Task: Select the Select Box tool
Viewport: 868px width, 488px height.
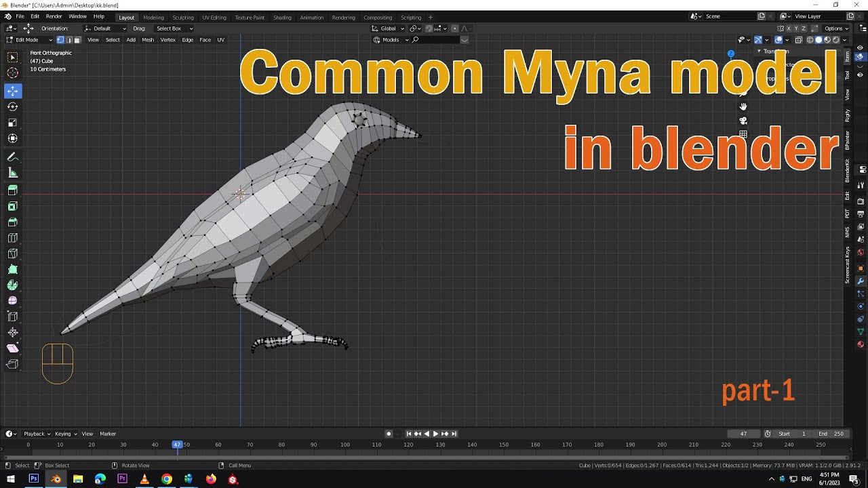Action: pos(12,58)
